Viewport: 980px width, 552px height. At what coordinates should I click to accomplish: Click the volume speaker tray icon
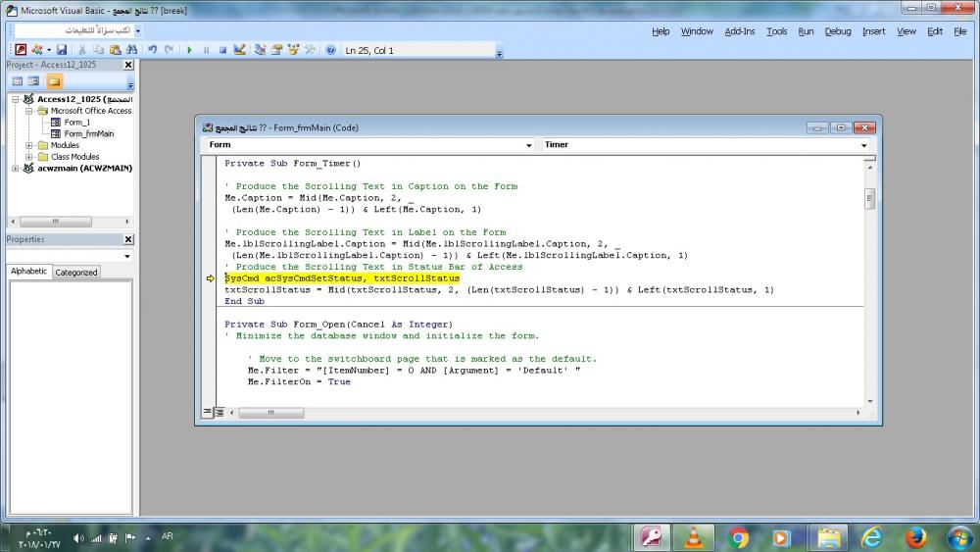[x=78, y=538]
